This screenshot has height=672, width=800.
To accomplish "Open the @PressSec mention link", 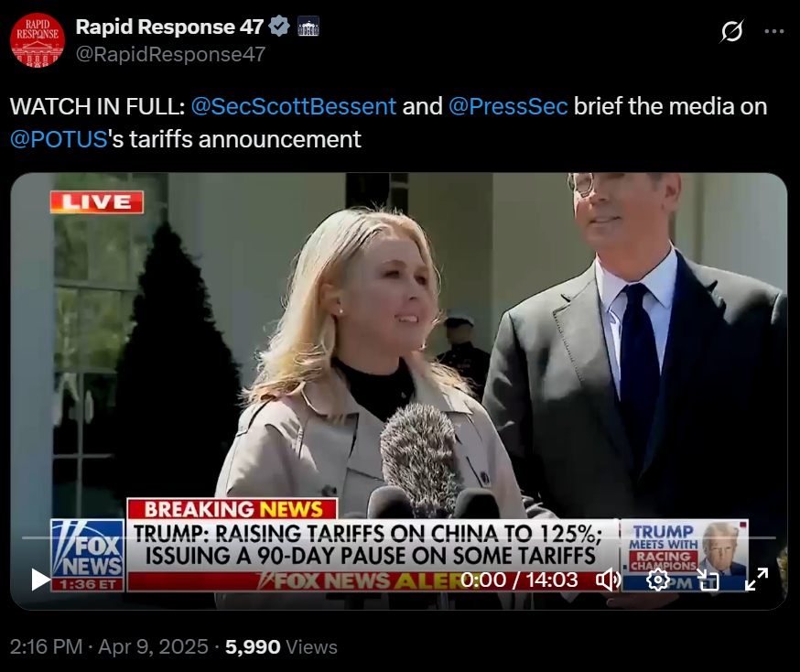I will click(x=508, y=106).
